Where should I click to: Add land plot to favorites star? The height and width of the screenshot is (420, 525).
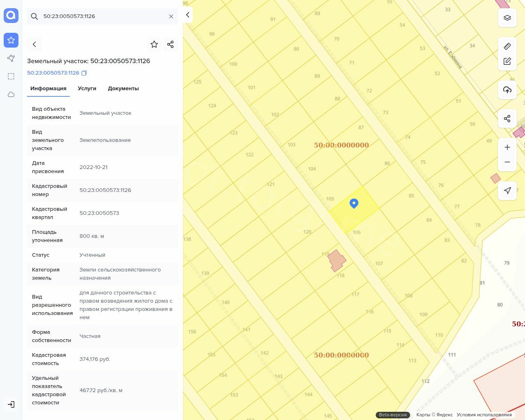[x=154, y=44]
